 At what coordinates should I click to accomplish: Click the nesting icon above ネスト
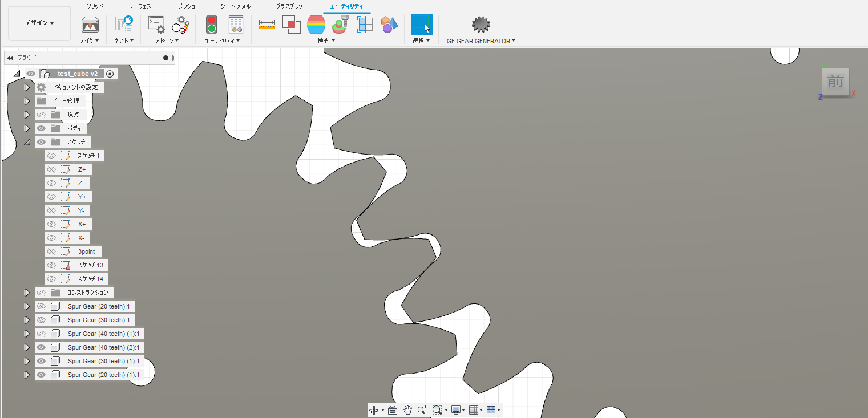click(x=124, y=25)
